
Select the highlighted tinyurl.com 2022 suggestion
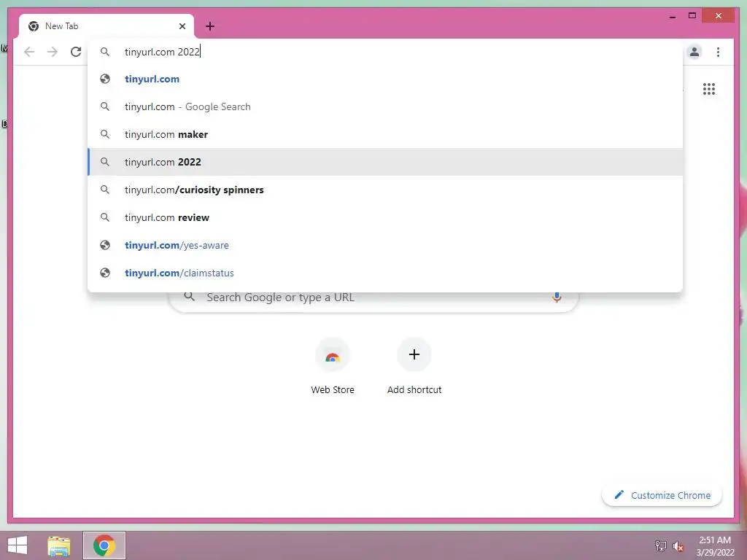385,162
